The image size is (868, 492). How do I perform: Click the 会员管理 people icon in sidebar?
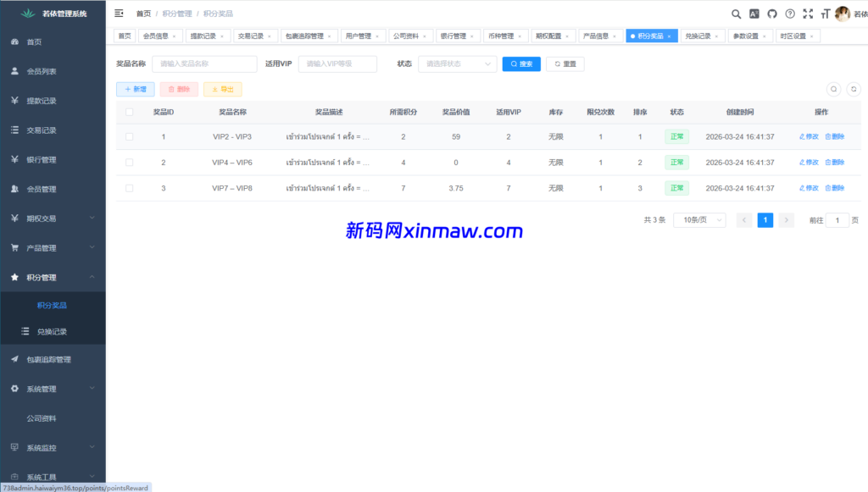coord(15,189)
